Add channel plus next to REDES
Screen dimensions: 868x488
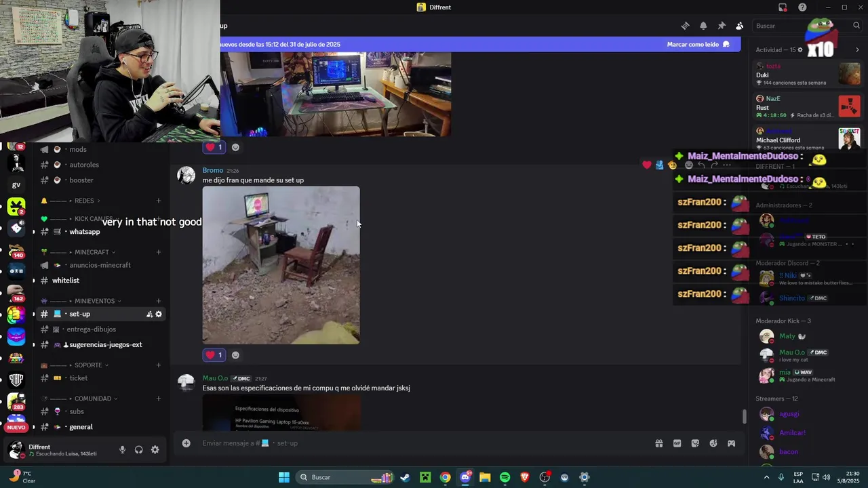[159, 201]
